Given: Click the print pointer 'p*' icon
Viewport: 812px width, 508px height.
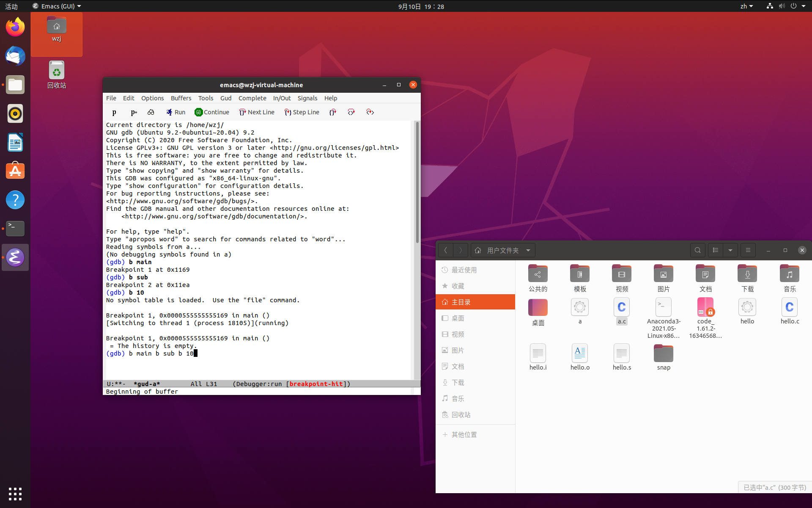Looking at the screenshot, I should coord(134,112).
